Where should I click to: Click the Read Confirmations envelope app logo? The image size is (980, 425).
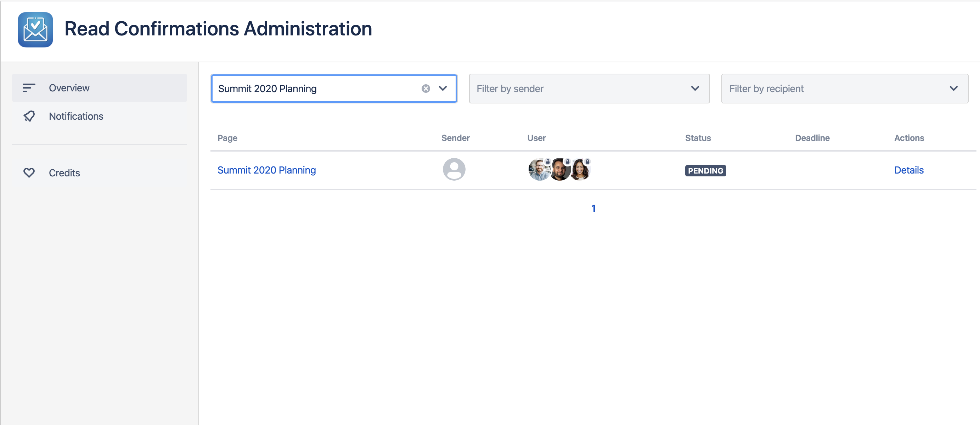(x=35, y=30)
